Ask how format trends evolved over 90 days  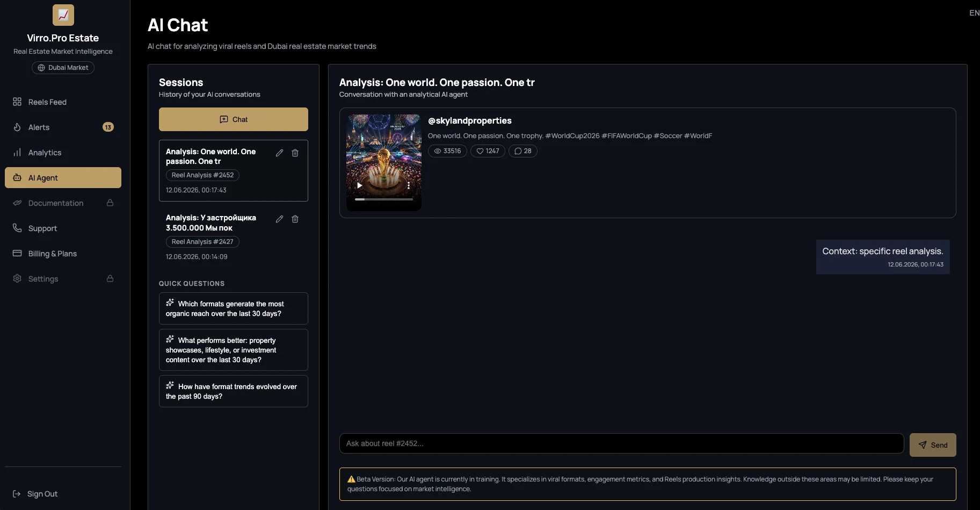(x=234, y=391)
